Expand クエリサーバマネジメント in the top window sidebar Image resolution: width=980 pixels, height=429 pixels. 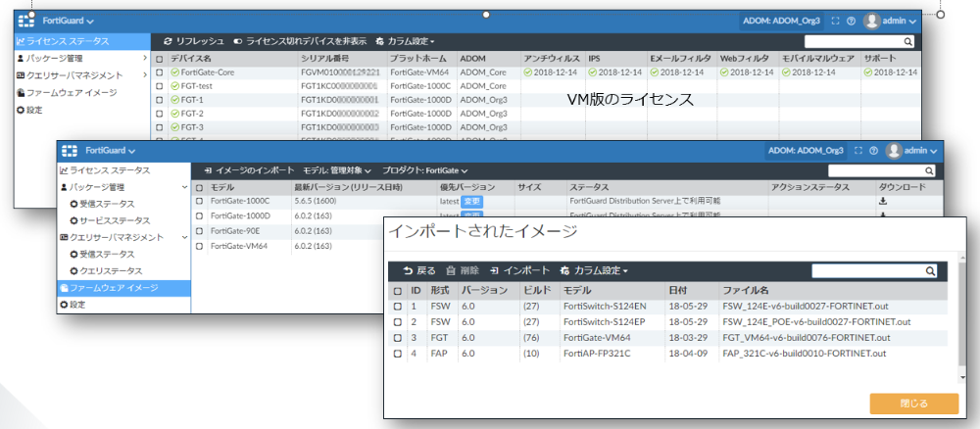pos(82,75)
